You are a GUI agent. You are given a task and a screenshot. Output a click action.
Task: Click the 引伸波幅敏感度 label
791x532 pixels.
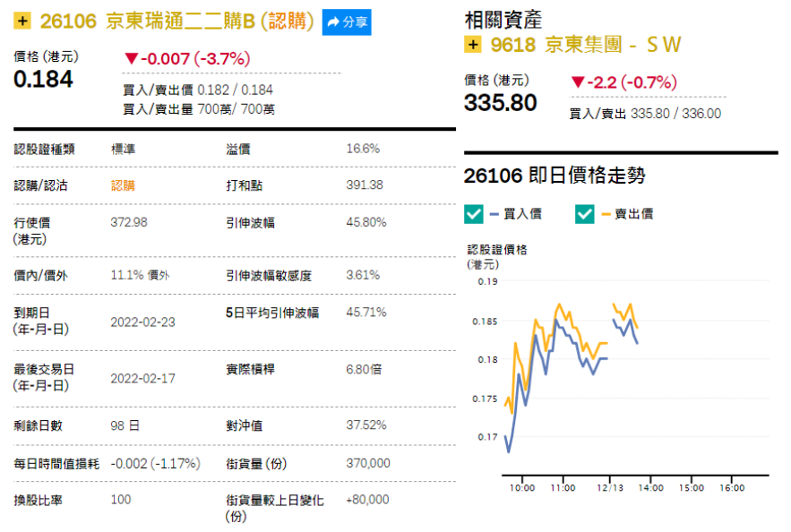269,275
